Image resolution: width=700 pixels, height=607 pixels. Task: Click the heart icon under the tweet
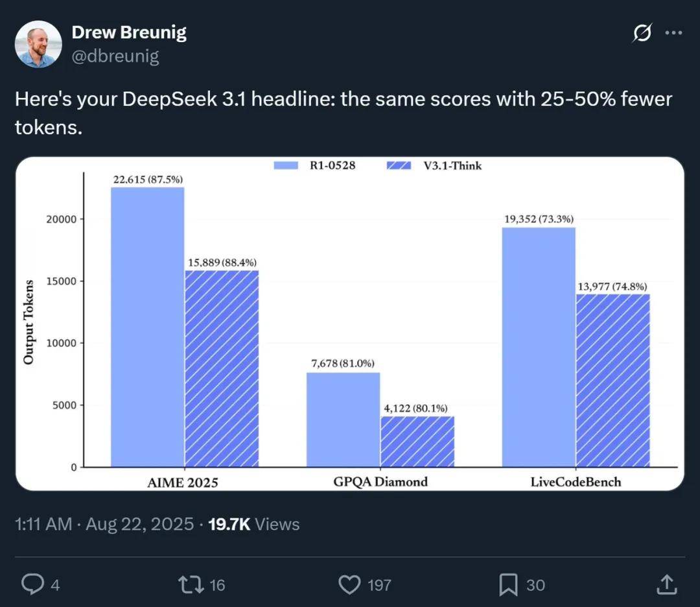(350, 584)
